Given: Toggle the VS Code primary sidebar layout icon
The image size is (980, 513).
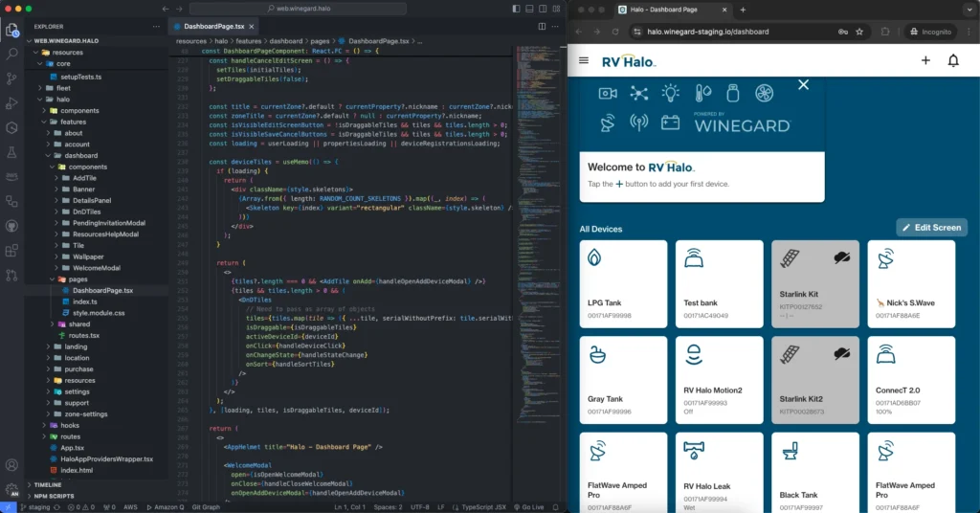Looking at the screenshot, I should (x=516, y=9).
